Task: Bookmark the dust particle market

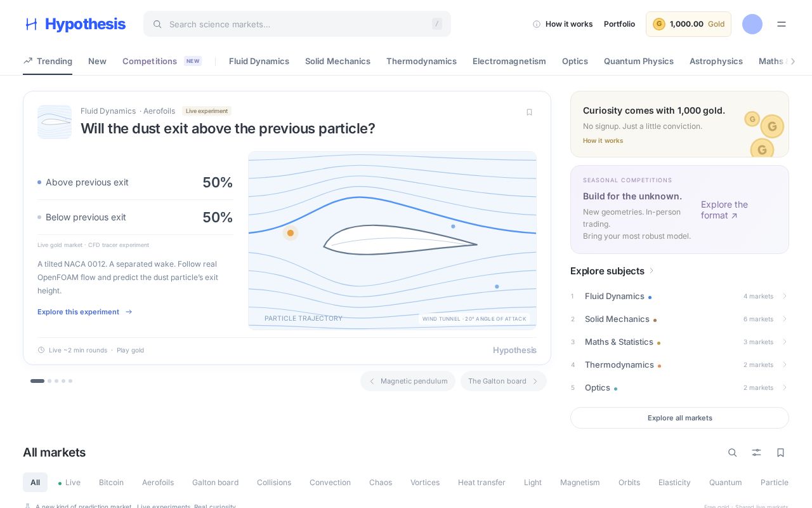Action: point(529,112)
